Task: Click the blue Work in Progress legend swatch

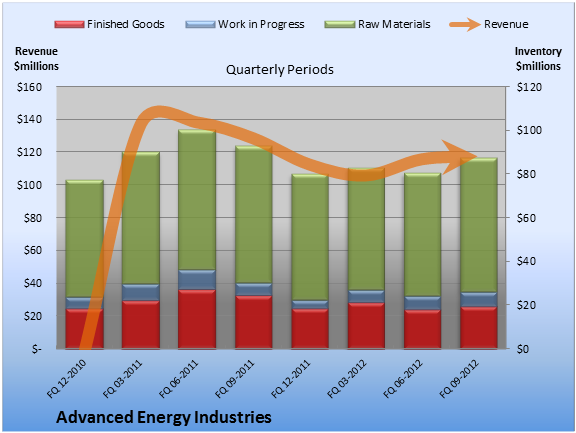Action: click(200, 25)
